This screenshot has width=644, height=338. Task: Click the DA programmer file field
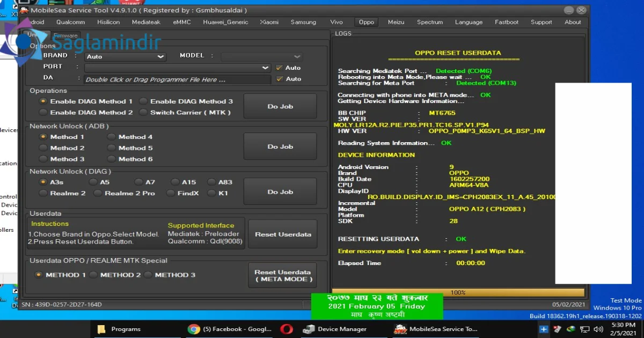click(178, 79)
